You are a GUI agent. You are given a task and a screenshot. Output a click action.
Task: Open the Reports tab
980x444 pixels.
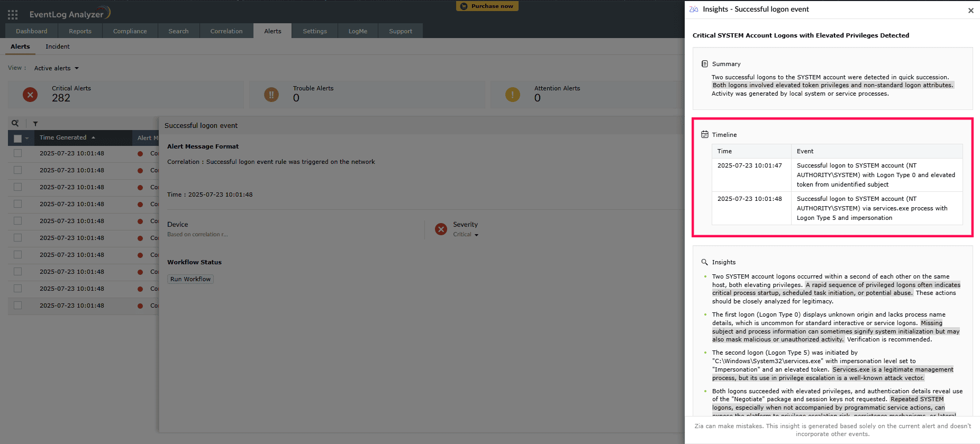pos(80,31)
